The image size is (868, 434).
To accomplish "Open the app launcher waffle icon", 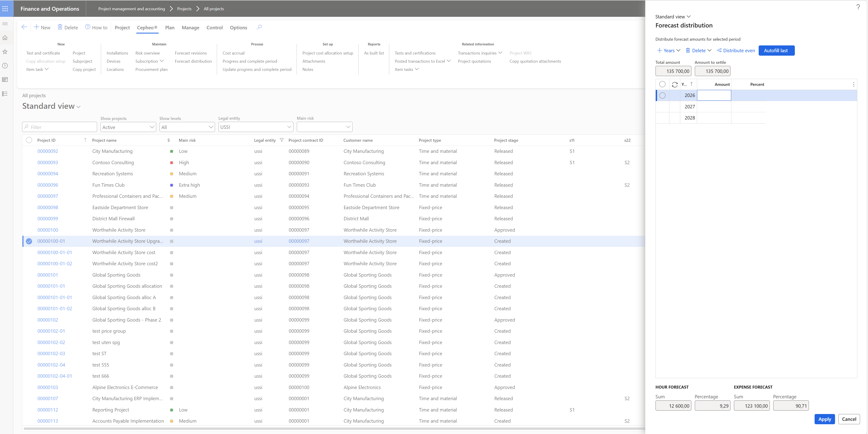I will [x=5, y=8].
